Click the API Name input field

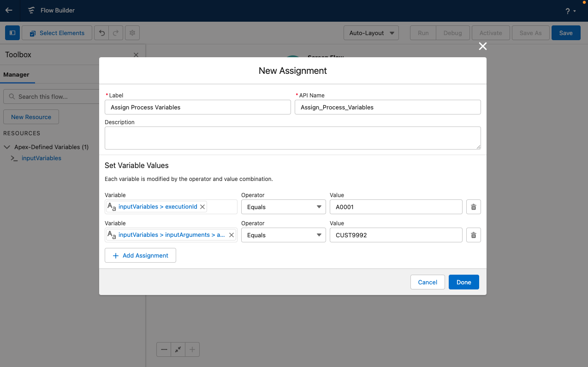coord(388,107)
